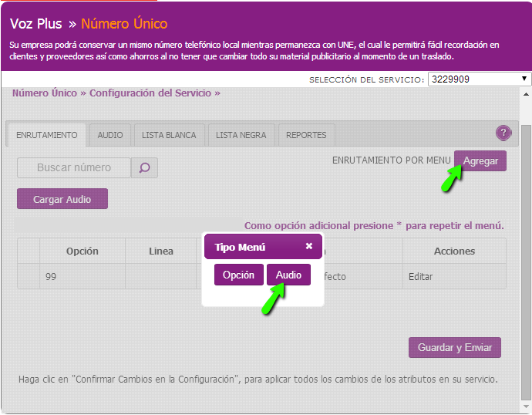Click the Acciones column header
This screenshot has height=415, width=532.
click(454, 251)
